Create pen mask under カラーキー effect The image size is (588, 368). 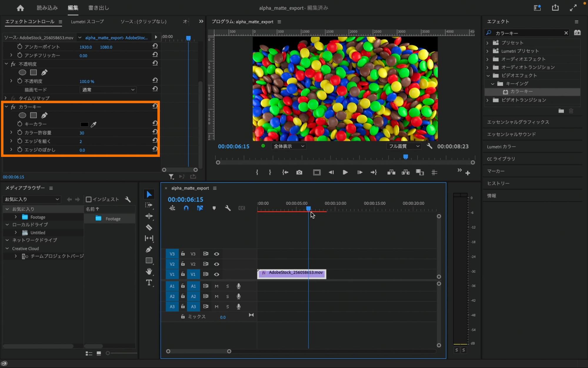44,115
